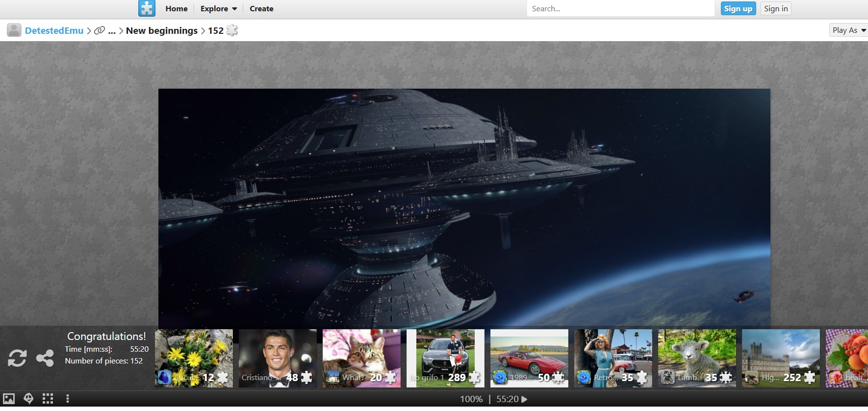
Task: Click the chain link icon in breadcrumb
Action: pyautogui.click(x=100, y=30)
